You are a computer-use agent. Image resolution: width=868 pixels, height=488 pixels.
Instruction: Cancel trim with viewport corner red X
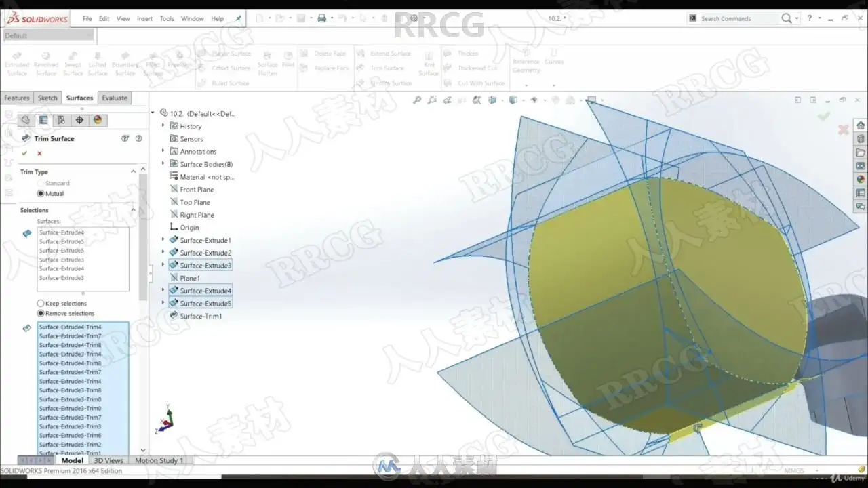pos(844,129)
